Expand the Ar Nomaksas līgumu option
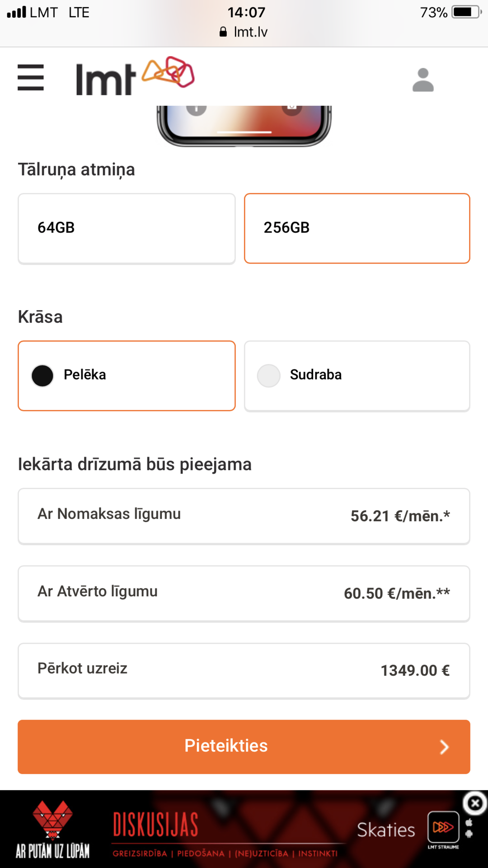This screenshot has width=488, height=868. pyautogui.click(x=244, y=516)
